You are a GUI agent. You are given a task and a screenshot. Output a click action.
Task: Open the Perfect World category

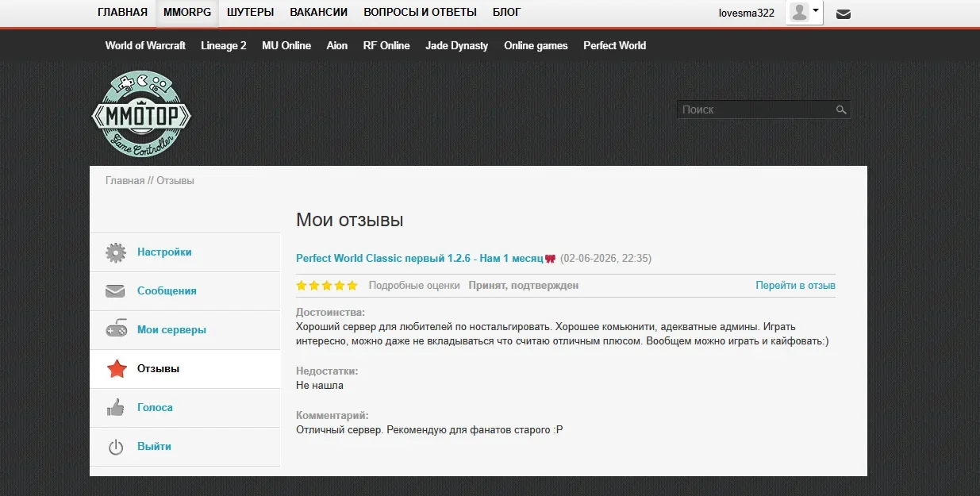click(615, 45)
